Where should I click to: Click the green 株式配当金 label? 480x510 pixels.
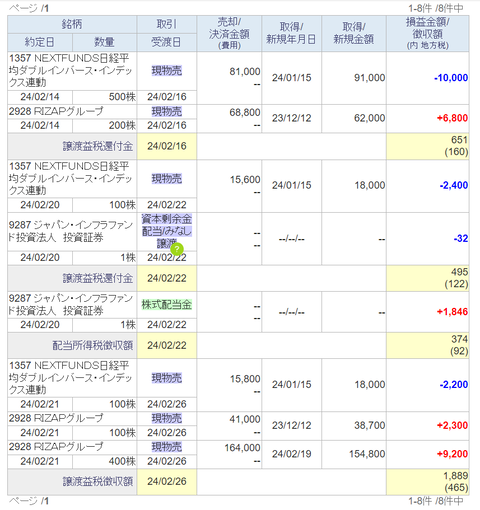coord(167,305)
